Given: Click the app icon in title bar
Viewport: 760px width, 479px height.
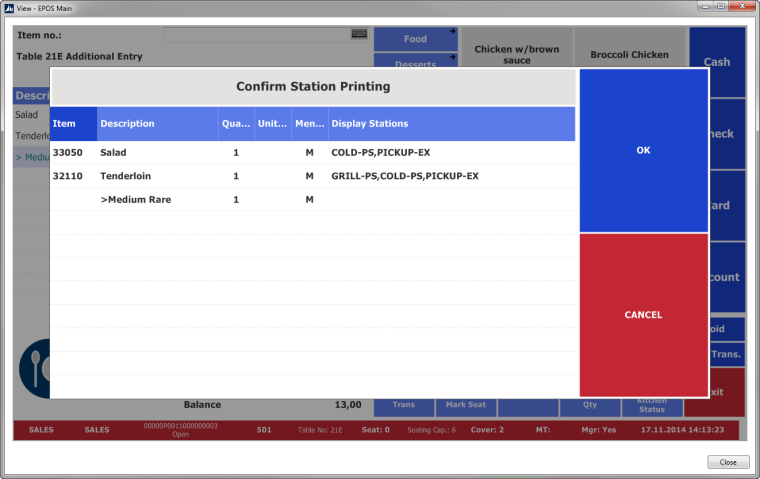Looking at the screenshot, I should pyautogui.click(x=9, y=7).
